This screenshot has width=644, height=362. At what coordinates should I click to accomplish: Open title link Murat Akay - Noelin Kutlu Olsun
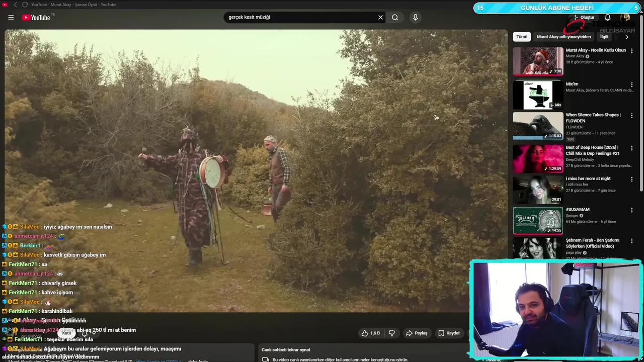click(x=596, y=50)
